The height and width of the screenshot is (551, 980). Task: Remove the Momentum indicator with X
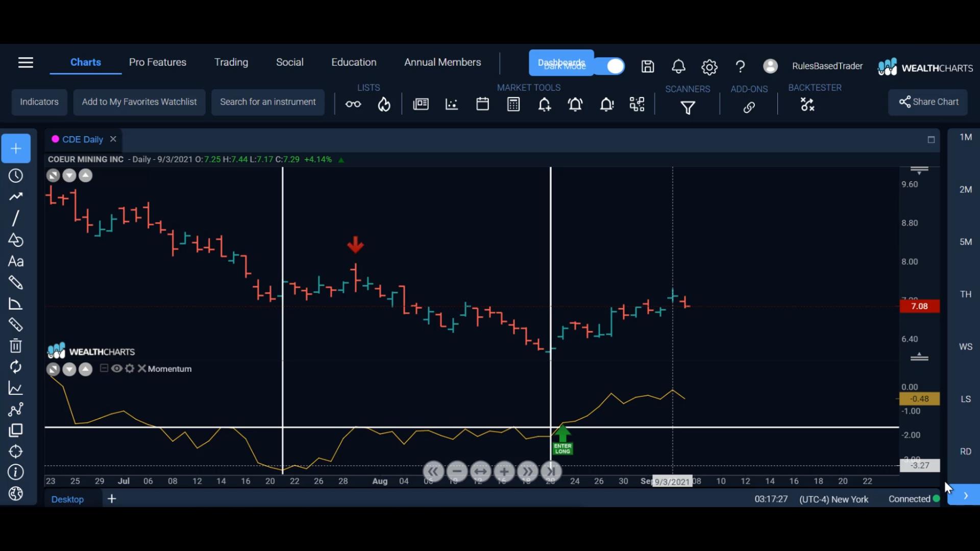tap(142, 368)
